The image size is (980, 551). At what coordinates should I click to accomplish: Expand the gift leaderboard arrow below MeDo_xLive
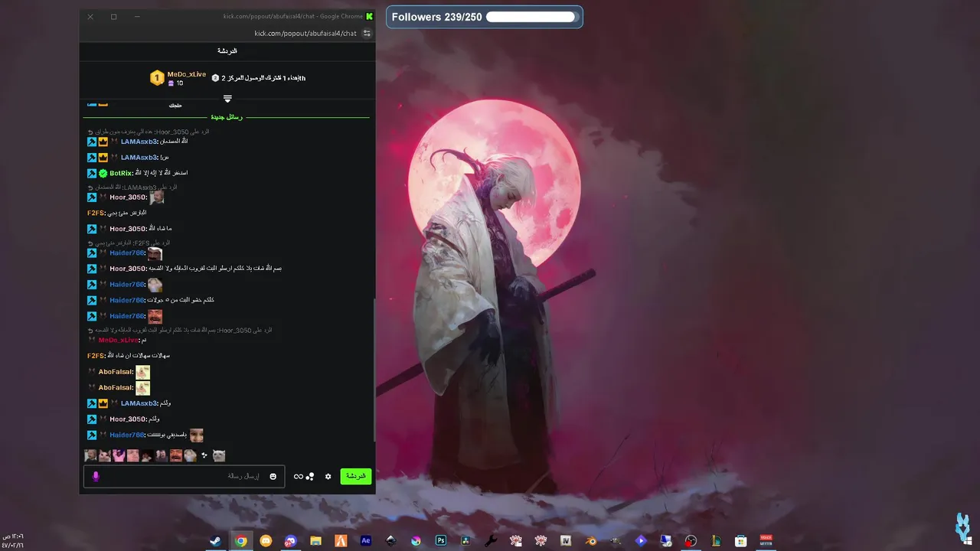[x=227, y=99]
